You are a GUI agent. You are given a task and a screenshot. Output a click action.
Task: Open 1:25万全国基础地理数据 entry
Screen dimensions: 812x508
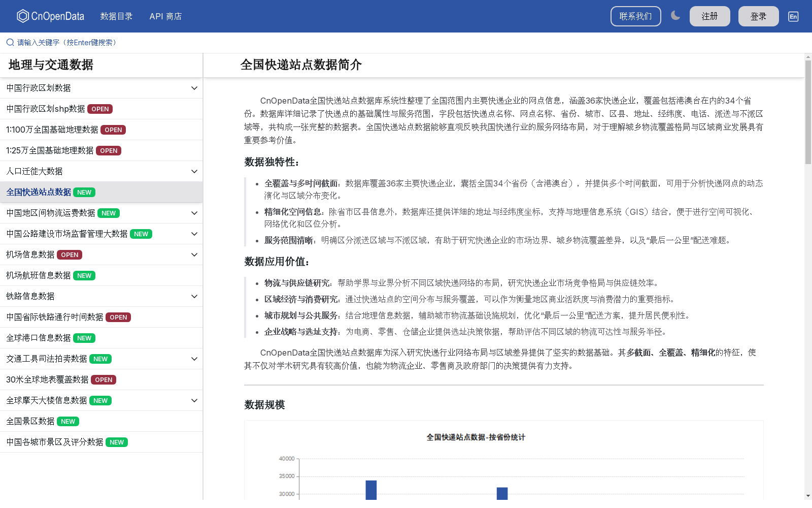101,150
